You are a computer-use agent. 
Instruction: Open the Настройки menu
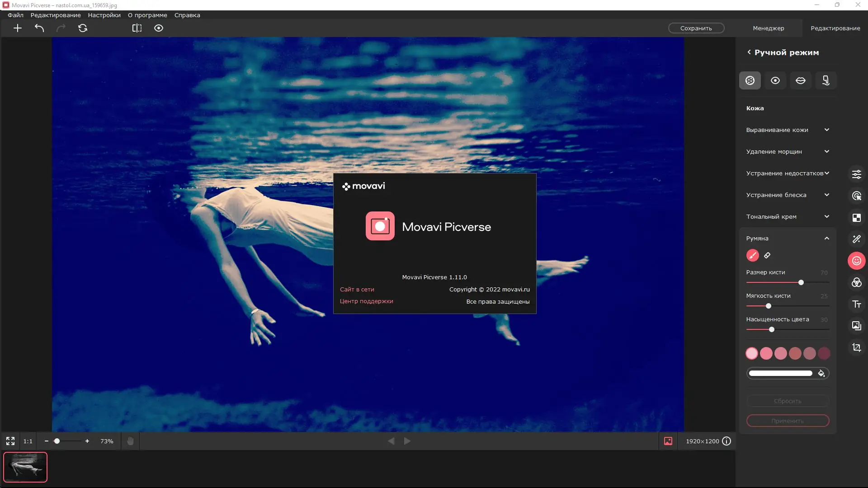tap(104, 15)
